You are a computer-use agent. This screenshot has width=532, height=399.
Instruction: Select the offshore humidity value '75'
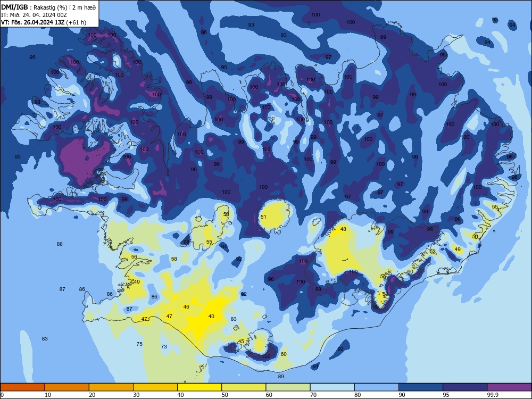coord(139,344)
